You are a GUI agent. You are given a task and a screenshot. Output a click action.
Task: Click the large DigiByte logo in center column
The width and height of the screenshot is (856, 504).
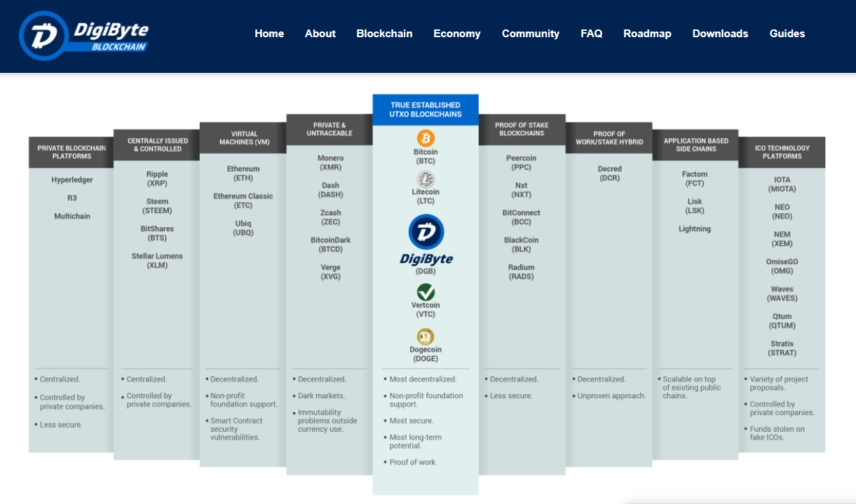[x=426, y=240]
